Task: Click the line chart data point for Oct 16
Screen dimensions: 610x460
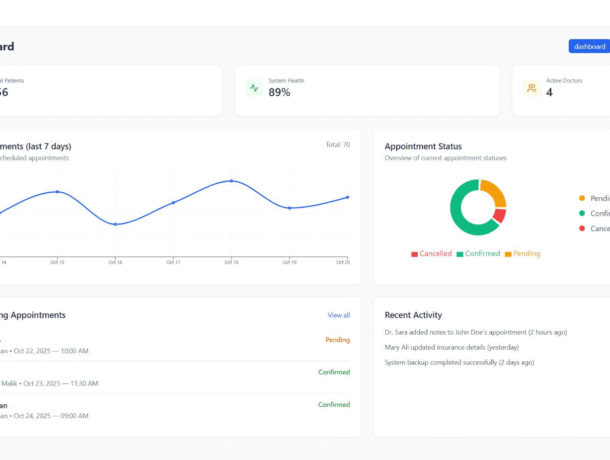Action: [115, 224]
